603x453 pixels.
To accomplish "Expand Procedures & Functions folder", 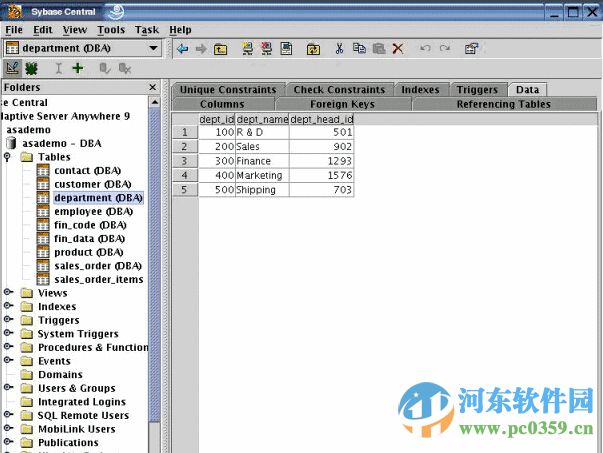I will tap(8, 346).
